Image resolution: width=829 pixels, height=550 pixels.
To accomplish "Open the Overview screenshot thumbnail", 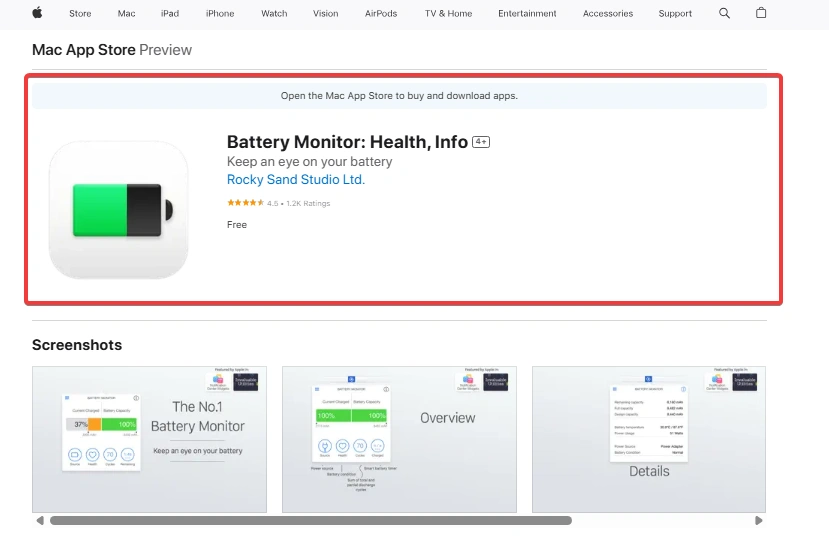I will (x=399, y=439).
